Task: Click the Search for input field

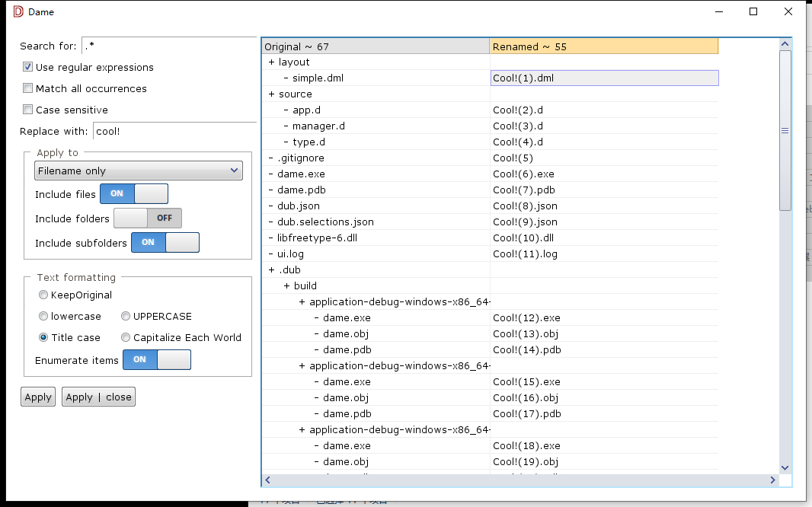Action: pos(169,46)
